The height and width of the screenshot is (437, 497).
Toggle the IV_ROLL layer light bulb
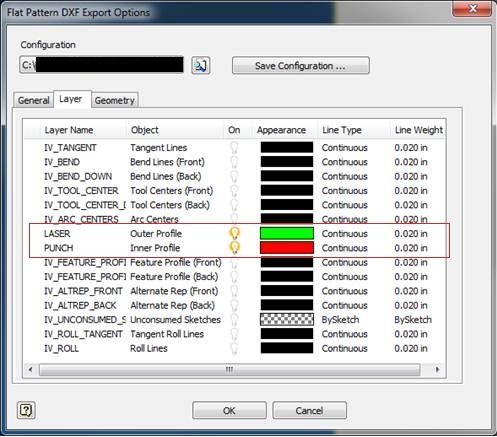(x=234, y=348)
